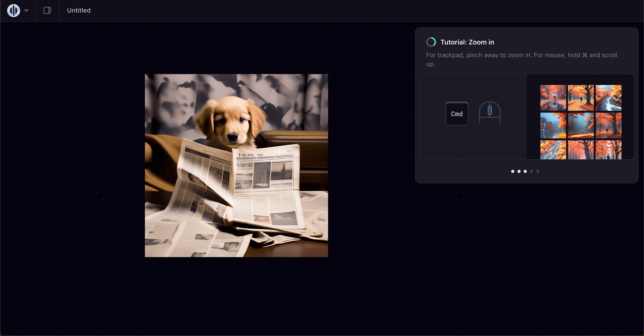This screenshot has width=644, height=336.
Task: Select the umbrella reflection autumn thumbnail
Action: 553,98
